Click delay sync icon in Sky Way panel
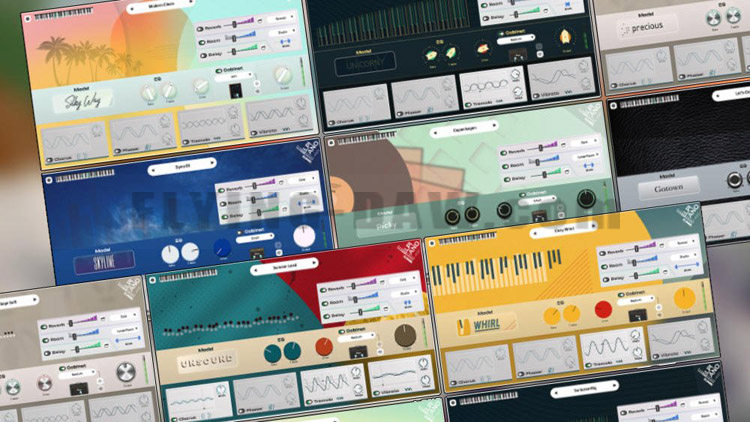This screenshot has height=422, width=750. pos(264,48)
